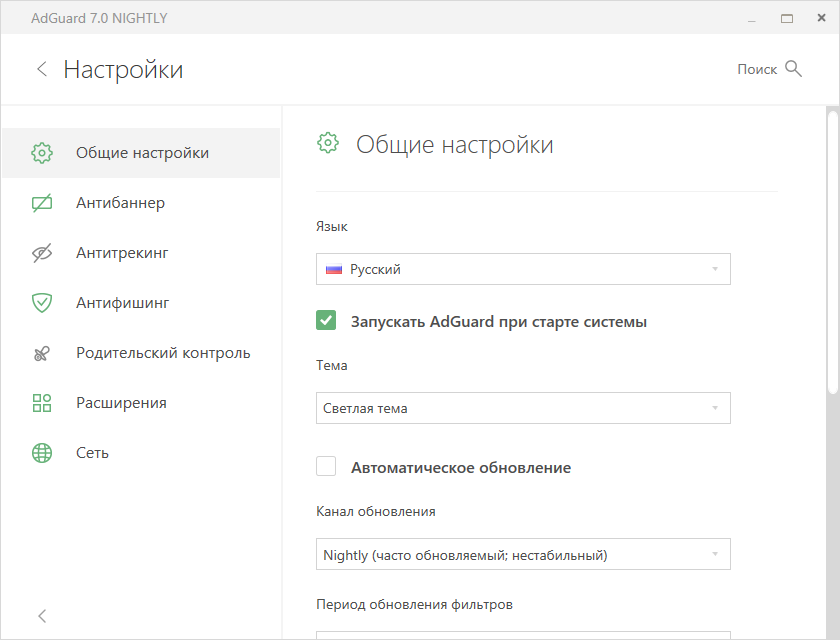Click the Язык label

click(x=332, y=227)
